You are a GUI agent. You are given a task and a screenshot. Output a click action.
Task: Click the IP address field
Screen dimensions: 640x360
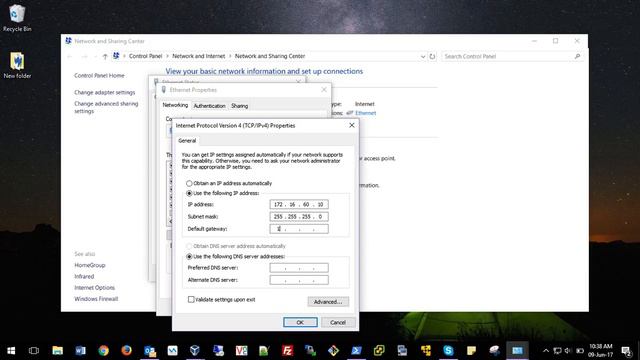click(299, 204)
